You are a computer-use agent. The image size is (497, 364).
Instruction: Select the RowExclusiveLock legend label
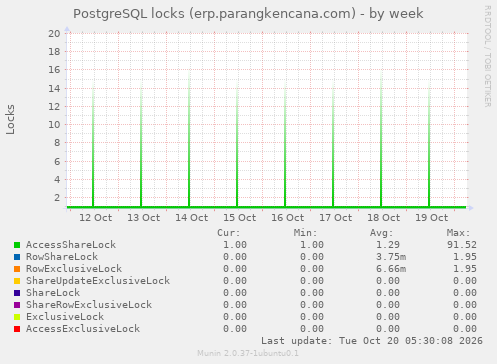[x=74, y=269]
